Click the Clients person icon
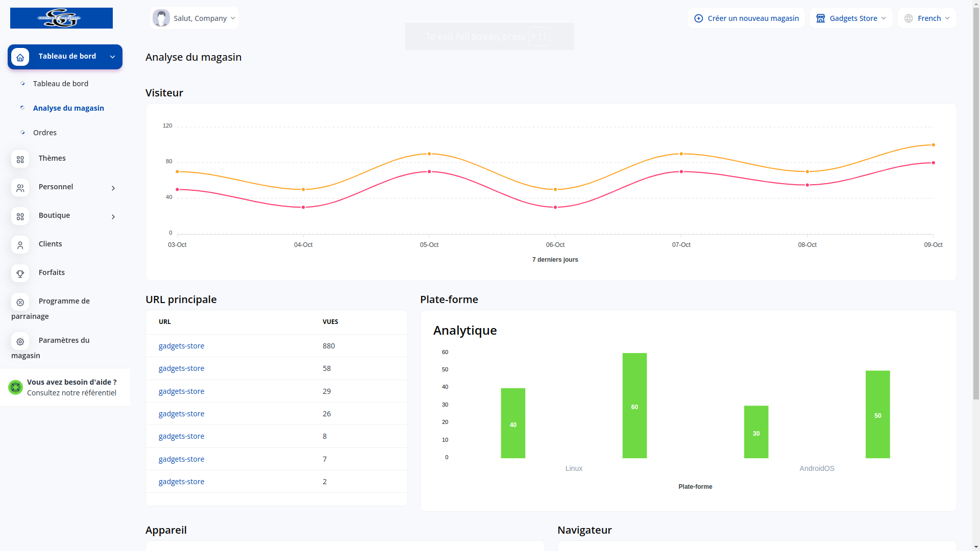 (20, 245)
